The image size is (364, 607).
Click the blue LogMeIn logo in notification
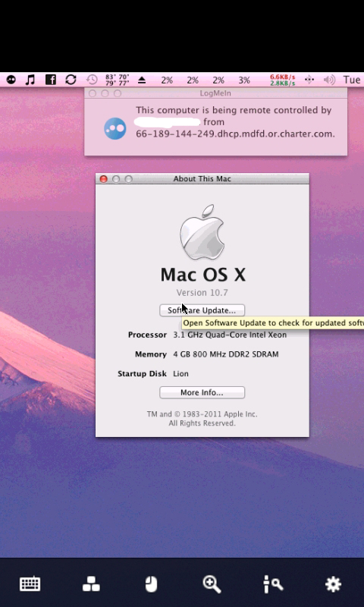115,128
